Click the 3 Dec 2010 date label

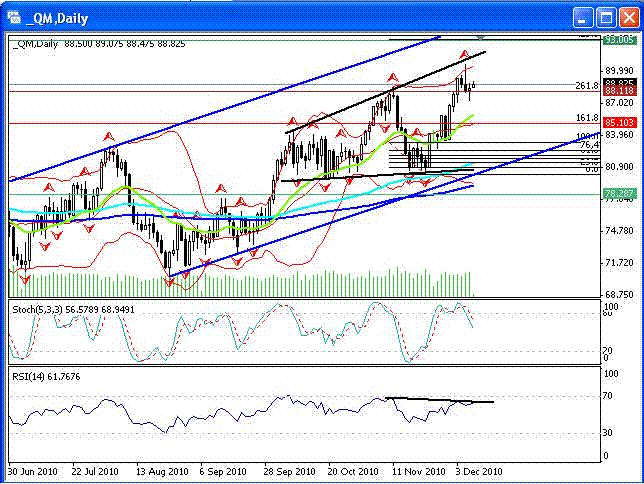tap(478, 471)
